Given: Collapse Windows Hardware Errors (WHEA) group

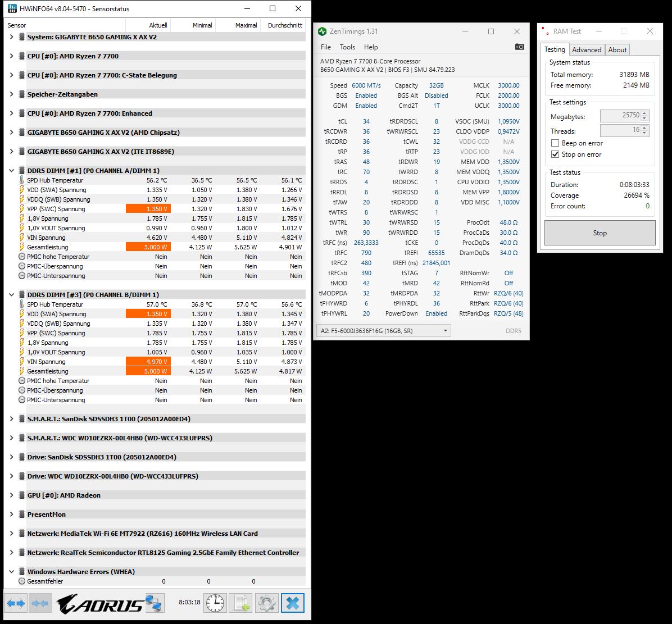Looking at the screenshot, I should point(12,572).
